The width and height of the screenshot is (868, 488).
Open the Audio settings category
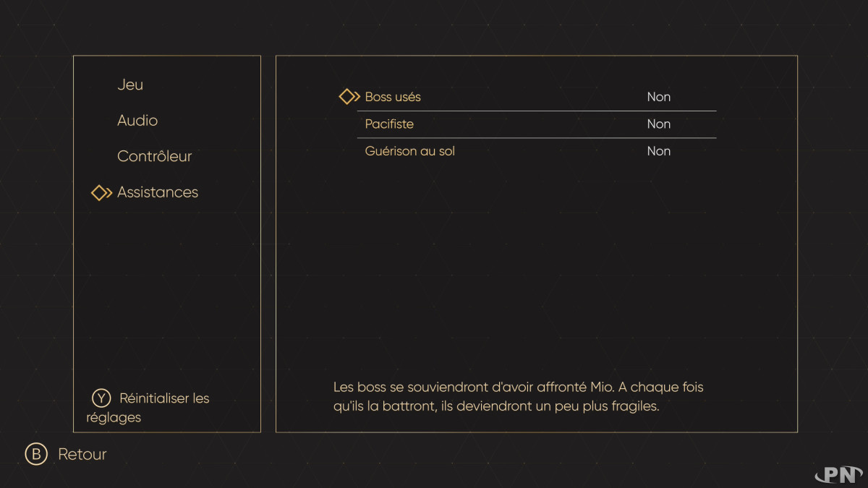(x=137, y=121)
